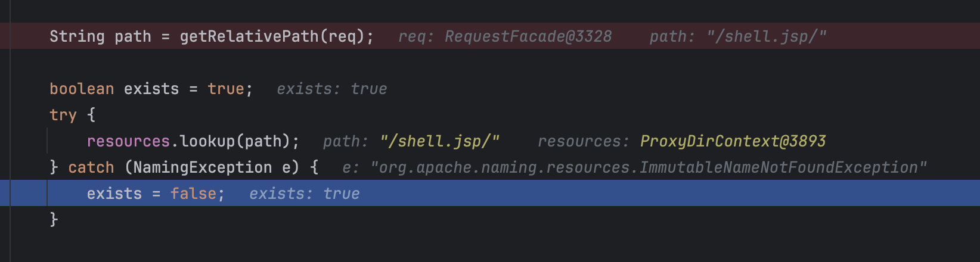Image resolution: width=980 pixels, height=262 pixels.
Task: Open the ProxyDirContext@3893 inline debug value
Action: [733, 141]
